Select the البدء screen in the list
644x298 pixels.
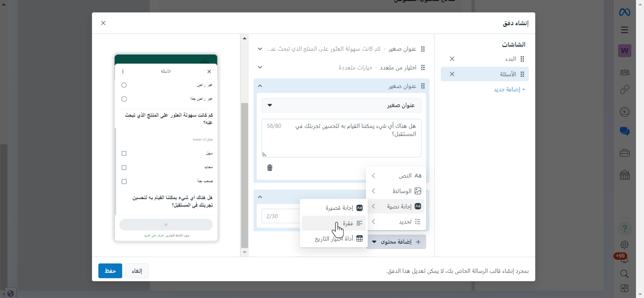tap(485, 59)
